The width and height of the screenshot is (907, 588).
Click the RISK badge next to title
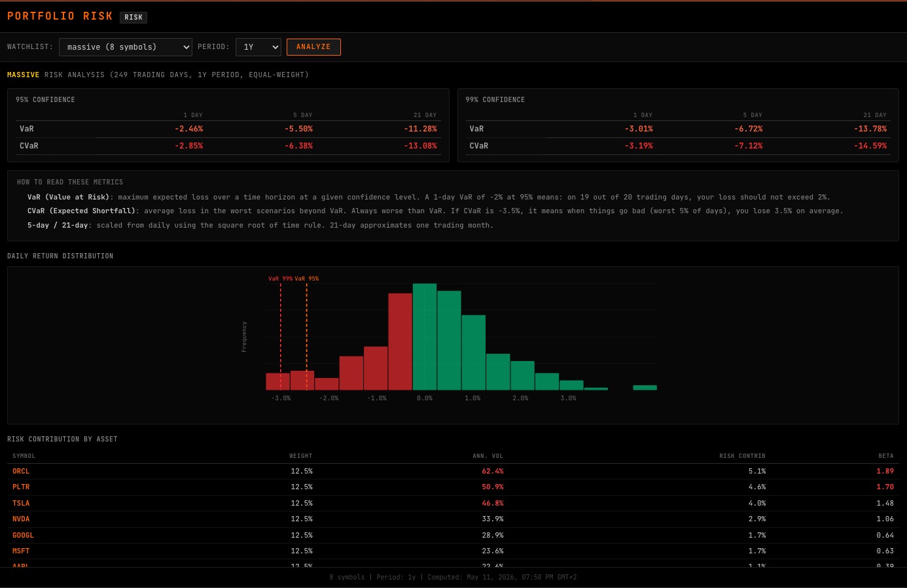point(133,18)
